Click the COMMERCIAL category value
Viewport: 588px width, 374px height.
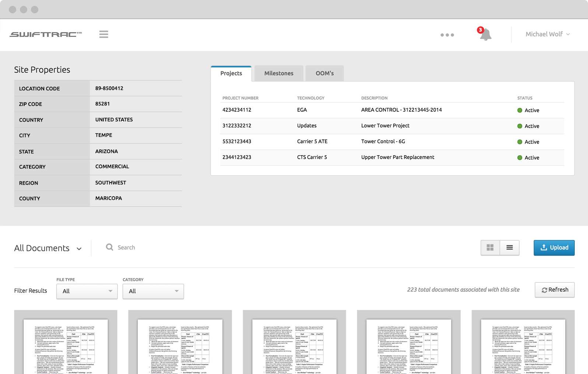click(112, 167)
